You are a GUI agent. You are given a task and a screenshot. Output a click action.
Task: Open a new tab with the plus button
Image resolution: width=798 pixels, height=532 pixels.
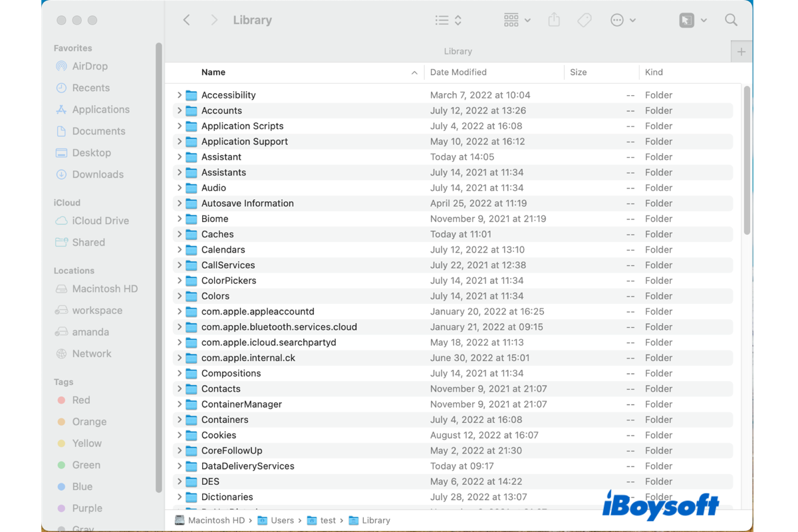tap(741, 51)
